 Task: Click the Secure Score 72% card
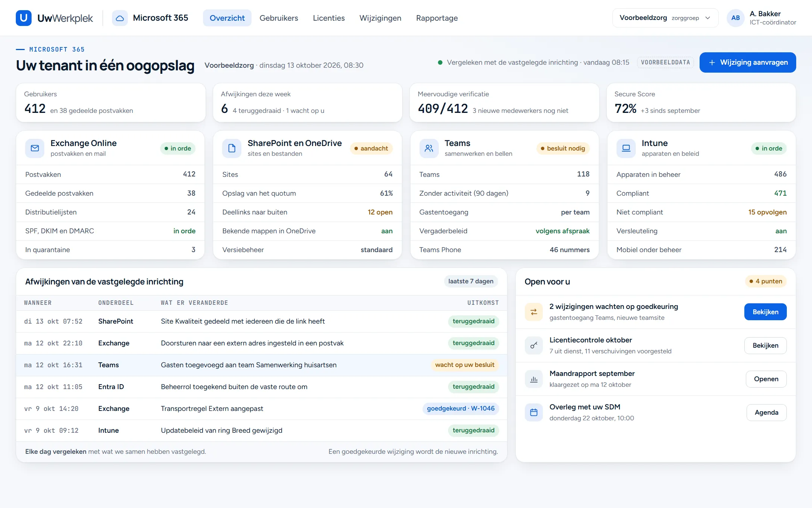pos(701,103)
